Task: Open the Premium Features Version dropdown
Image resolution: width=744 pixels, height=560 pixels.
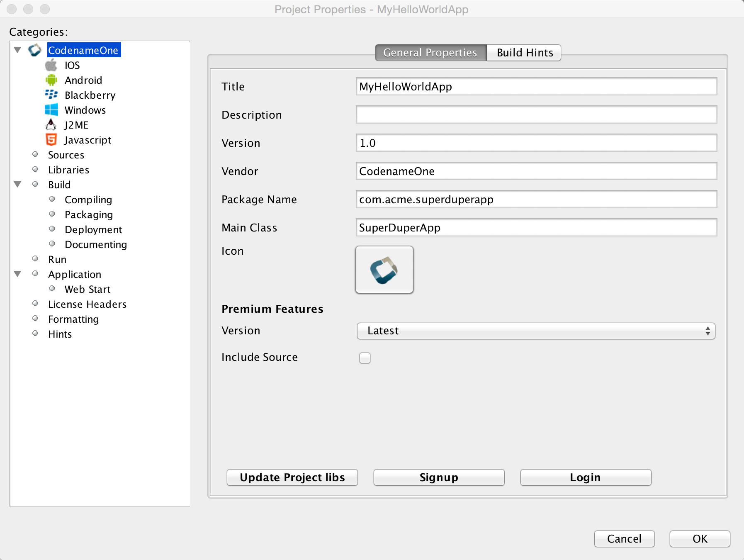Action: point(536,331)
